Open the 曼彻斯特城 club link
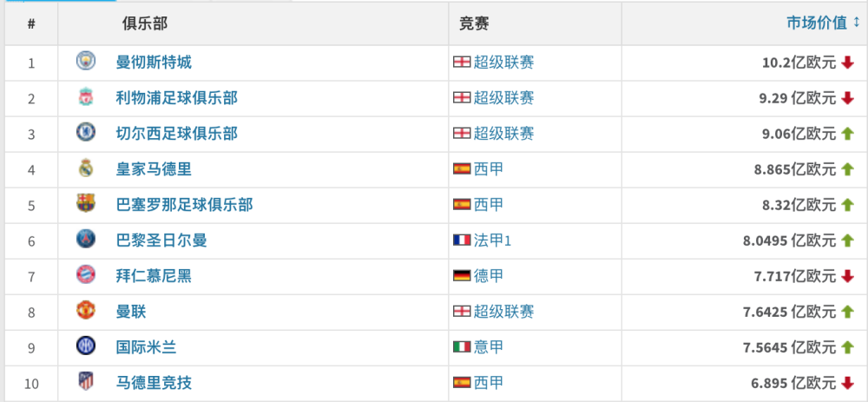 (x=154, y=62)
